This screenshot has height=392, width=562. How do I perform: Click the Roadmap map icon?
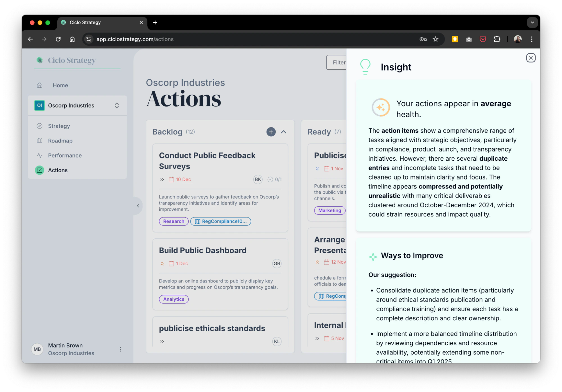coord(40,141)
